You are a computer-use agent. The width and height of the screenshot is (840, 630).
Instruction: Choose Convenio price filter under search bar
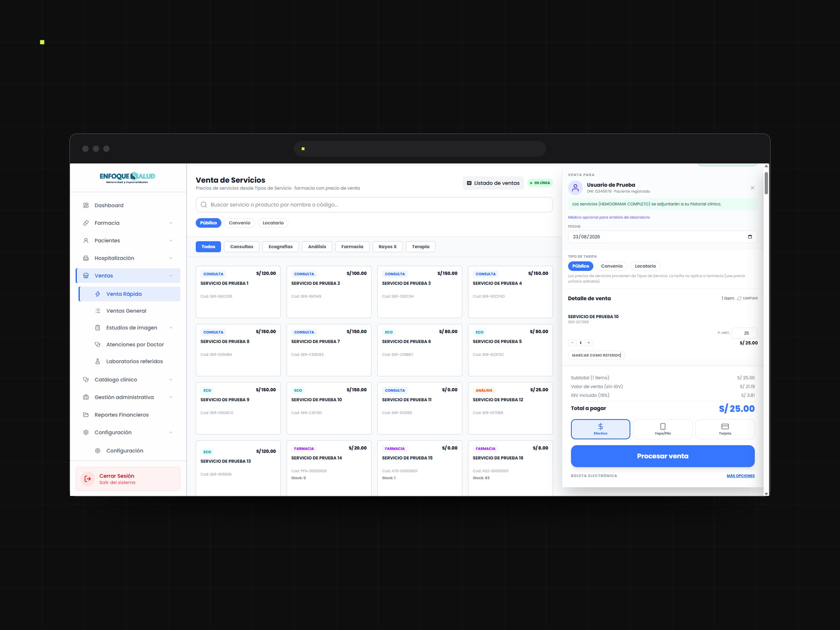(x=239, y=223)
